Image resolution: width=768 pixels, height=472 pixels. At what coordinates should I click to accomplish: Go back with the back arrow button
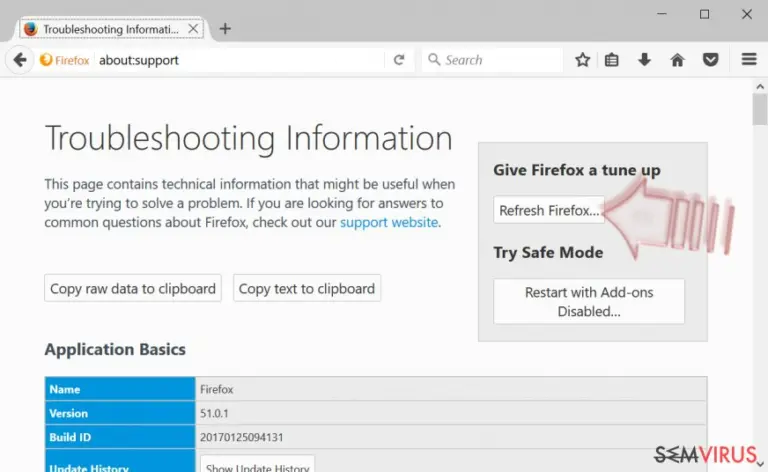click(20, 60)
